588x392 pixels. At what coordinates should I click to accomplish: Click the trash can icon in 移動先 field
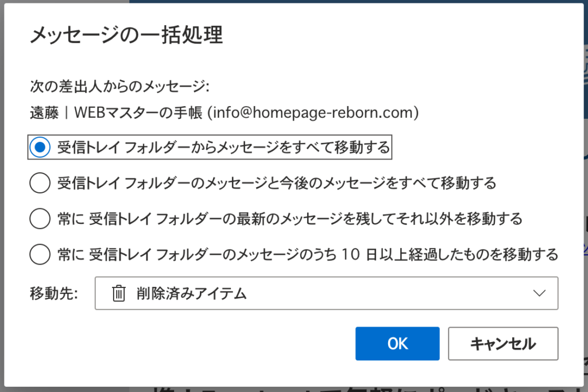118,293
